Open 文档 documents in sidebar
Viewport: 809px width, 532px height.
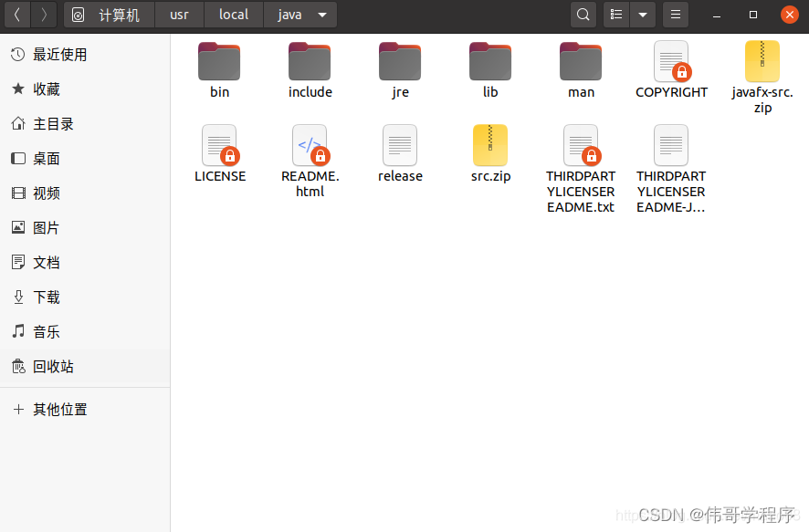click(85, 262)
